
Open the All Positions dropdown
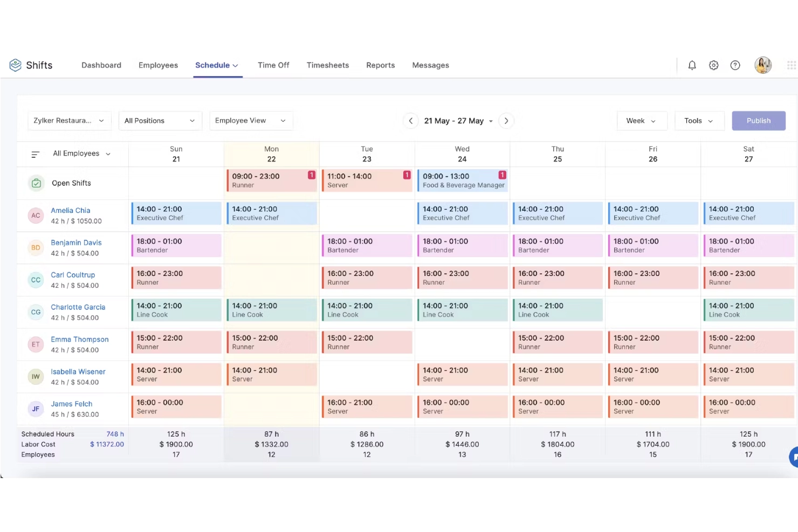[160, 121]
